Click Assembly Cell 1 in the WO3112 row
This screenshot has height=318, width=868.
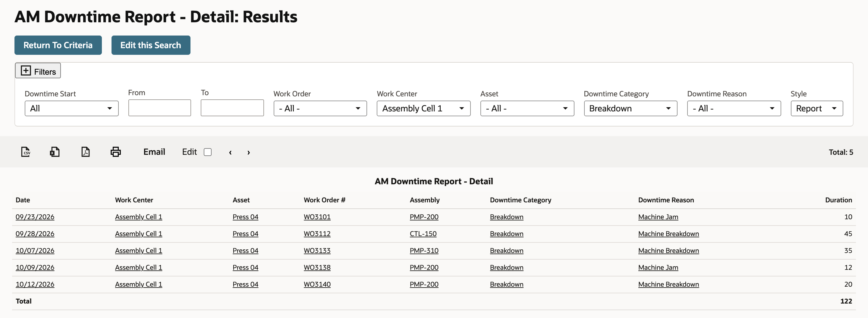pyautogui.click(x=139, y=234)
